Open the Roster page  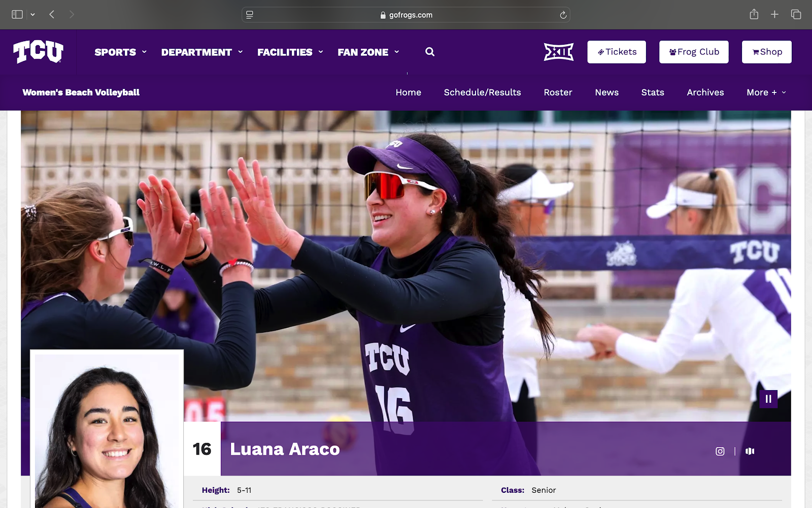(558, 92)
